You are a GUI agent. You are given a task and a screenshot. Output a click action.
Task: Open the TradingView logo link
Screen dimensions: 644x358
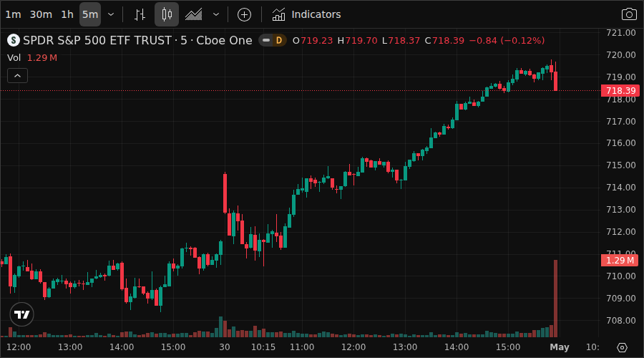click(x=21, y=314)
